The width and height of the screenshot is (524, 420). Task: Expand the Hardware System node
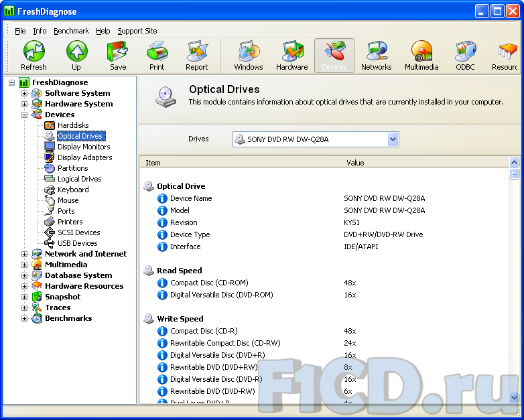[24, 104]
